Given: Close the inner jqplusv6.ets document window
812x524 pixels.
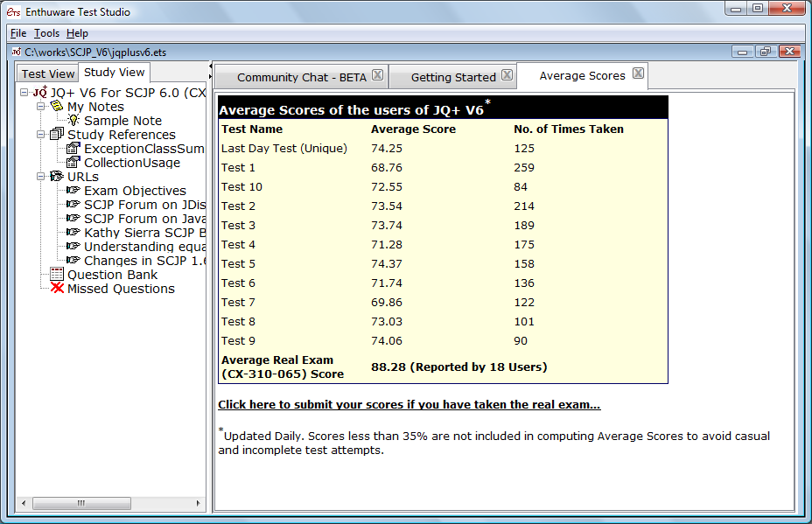Looking at the screenshot, I should coord(790,52).
